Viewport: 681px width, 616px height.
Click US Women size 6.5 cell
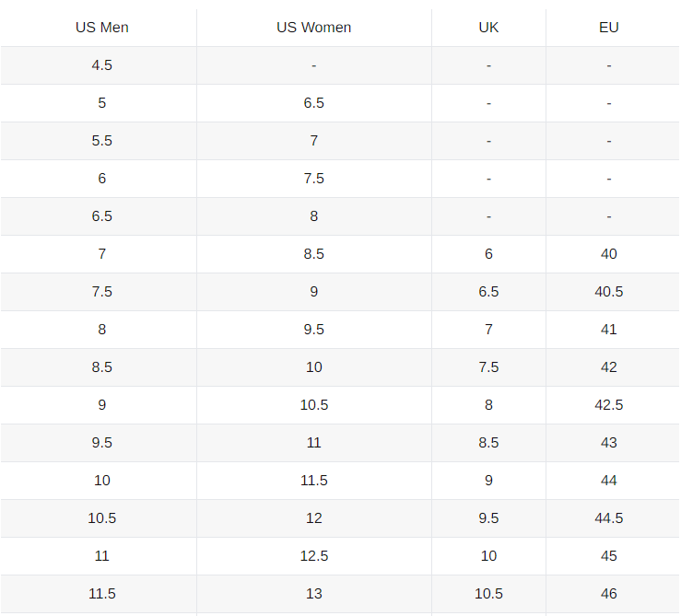tap(313, 103)
